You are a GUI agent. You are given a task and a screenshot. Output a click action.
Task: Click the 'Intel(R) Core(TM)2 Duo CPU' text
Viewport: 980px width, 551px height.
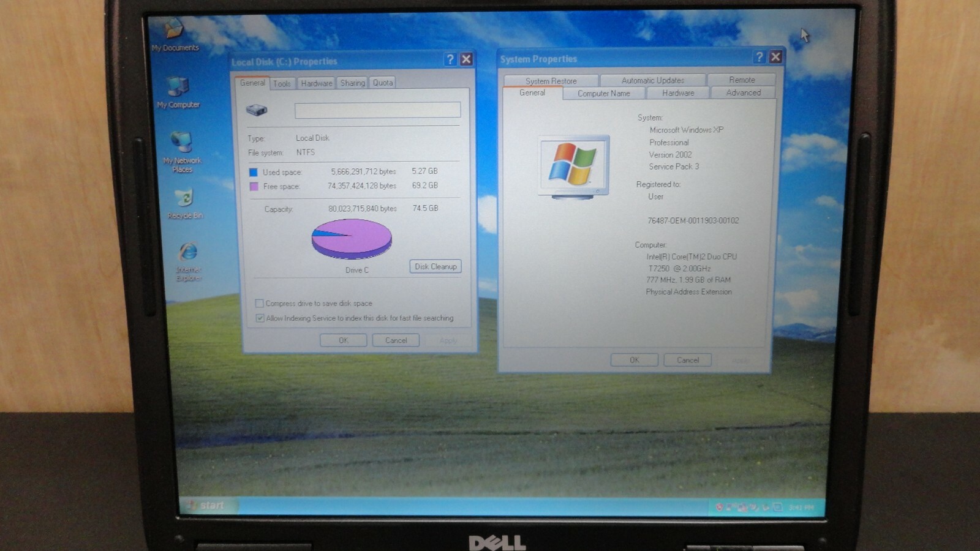692,257
